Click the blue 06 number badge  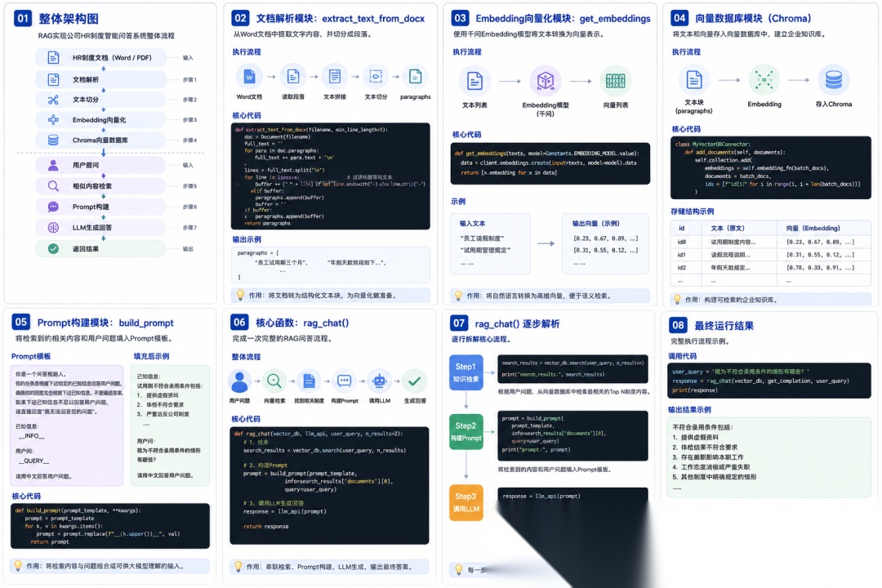(239, 322)
